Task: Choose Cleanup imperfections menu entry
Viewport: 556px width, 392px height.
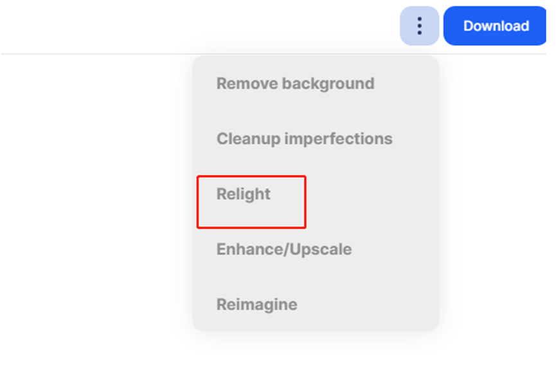Action: click(305, 139)
